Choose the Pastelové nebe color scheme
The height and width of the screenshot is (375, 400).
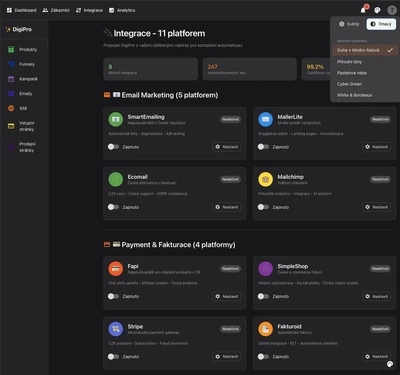tap(365, 73)
